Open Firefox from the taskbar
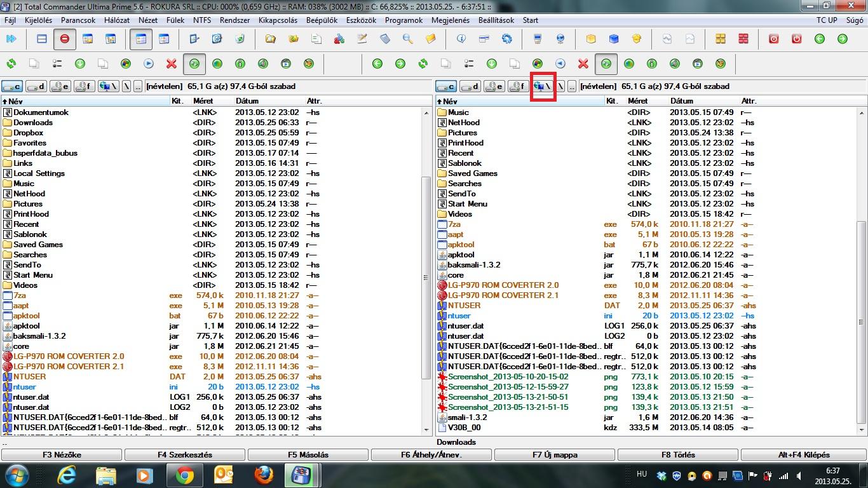The image size is (868, 488). click(263, 475)
